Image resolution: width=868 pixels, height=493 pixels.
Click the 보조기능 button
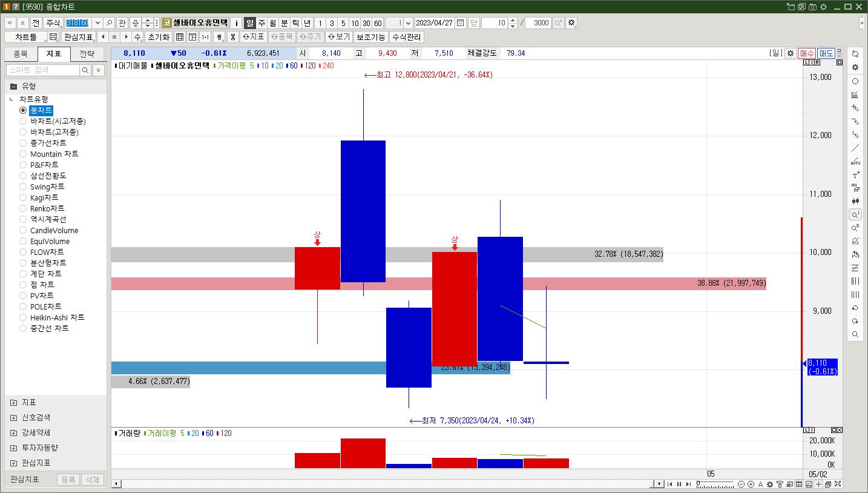coord(370,37)
